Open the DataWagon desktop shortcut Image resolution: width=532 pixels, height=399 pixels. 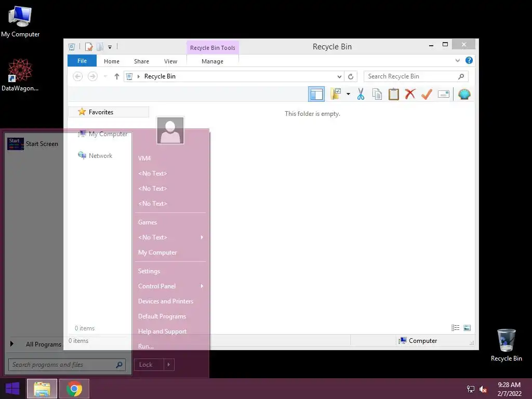(x=20, y=75)
